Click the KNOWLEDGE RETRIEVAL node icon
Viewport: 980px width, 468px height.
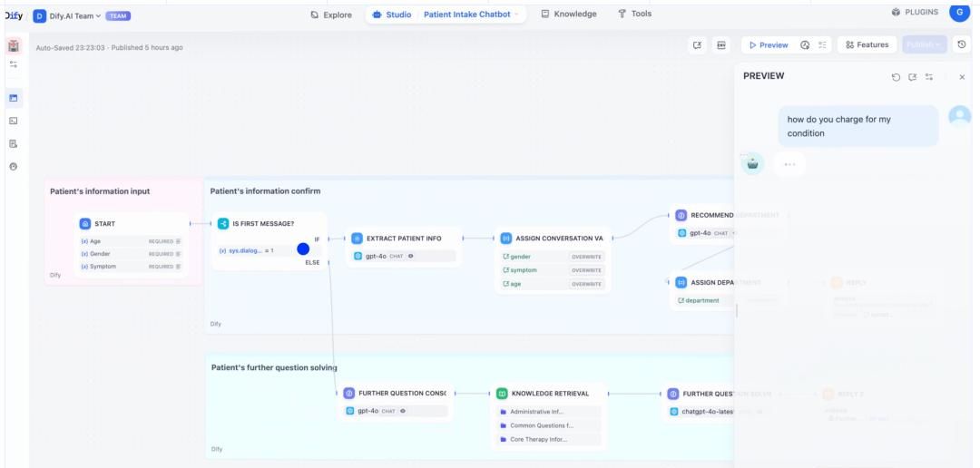click(x=502, y=394)
